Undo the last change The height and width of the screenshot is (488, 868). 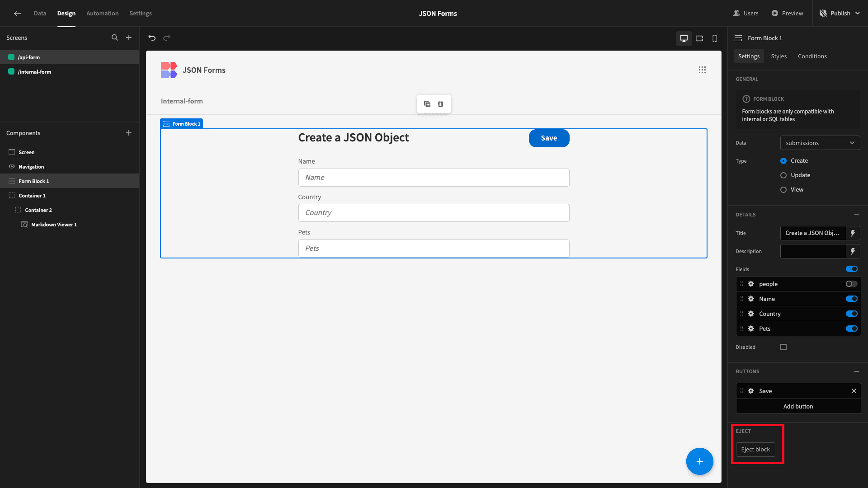[x=152, y=38]
